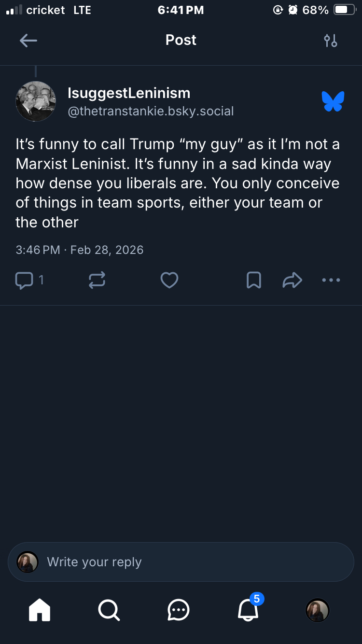Open my profile tab avatar
Viewport: 362px width, 644px height.
pyautogui.click(x=318, y=610)
